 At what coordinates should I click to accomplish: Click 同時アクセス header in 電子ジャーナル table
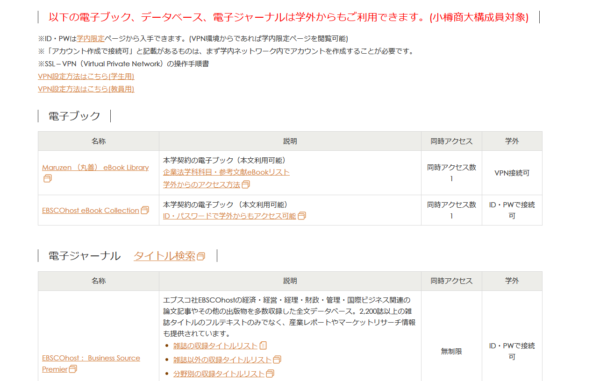pyautogui.click(x=452, y=281)
